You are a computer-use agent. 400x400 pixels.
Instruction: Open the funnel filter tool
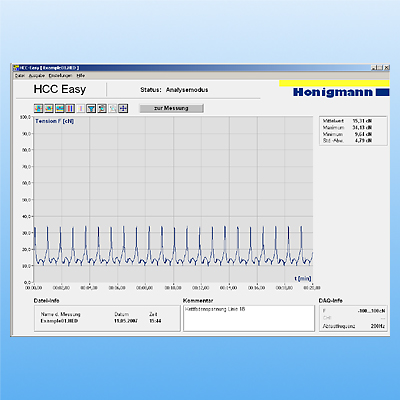click(91, 108)
